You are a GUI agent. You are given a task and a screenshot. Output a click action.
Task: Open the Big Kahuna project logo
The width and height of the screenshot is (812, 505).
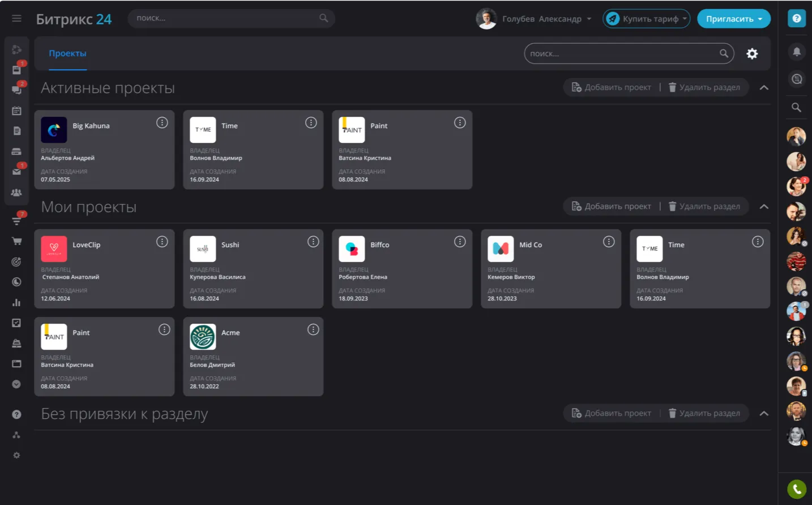(x=54, y=130)
